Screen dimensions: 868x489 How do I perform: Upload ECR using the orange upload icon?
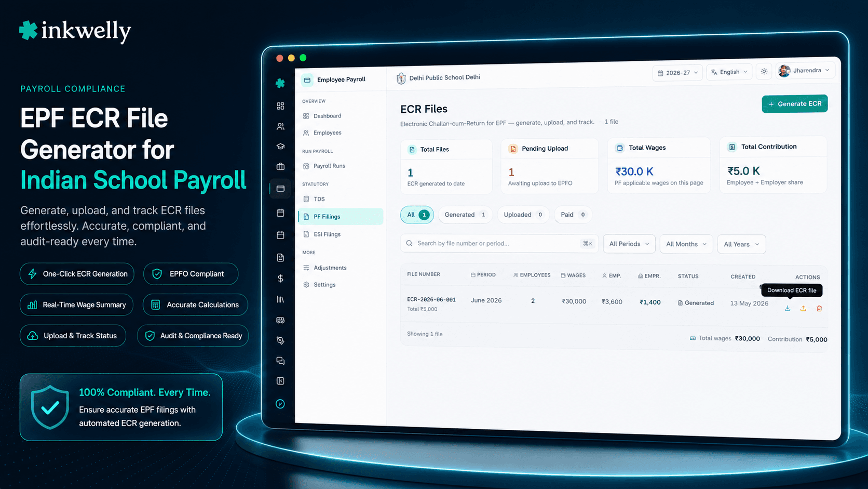tap(803, 308)
